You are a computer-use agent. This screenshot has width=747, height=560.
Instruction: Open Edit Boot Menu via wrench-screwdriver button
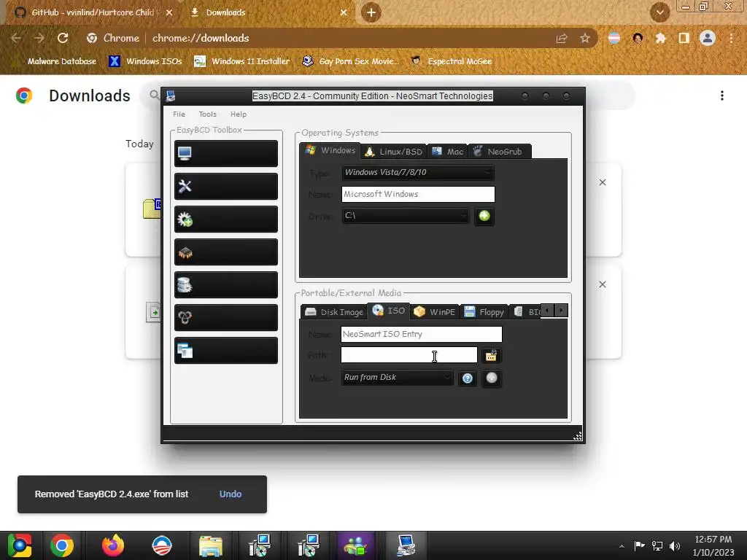[226, 186]
